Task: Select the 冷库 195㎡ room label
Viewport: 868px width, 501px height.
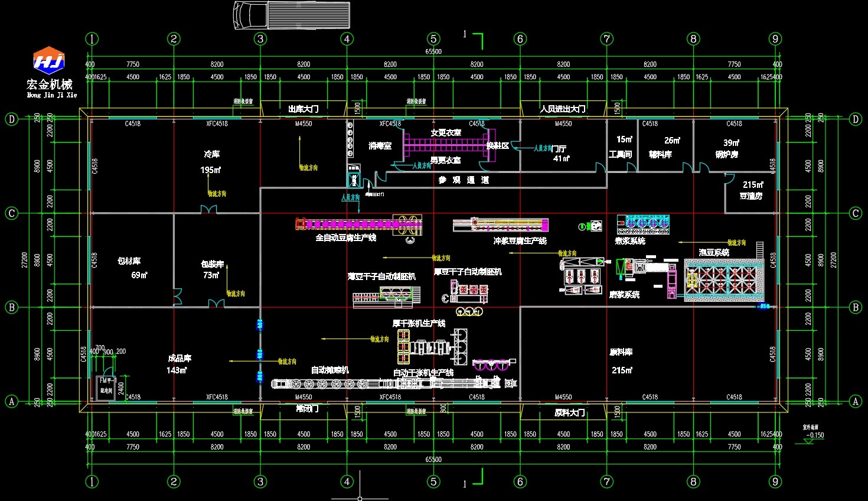Action: pos(211,162)
